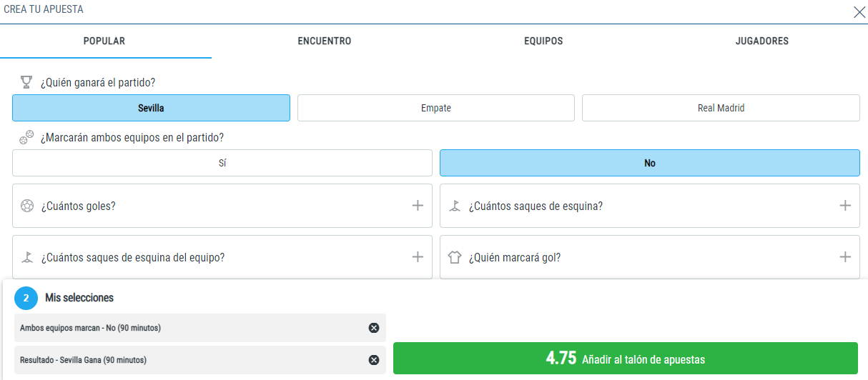Screen dimensions: 868x380
Task: Click the corner flag icon in ¿Cuántos saques de esquina?
Action: 455,206
